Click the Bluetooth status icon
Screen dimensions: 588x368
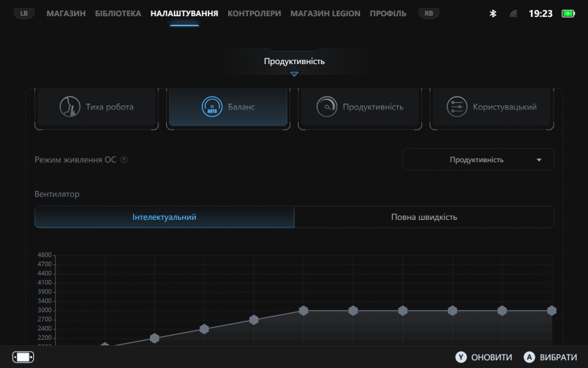493,13
